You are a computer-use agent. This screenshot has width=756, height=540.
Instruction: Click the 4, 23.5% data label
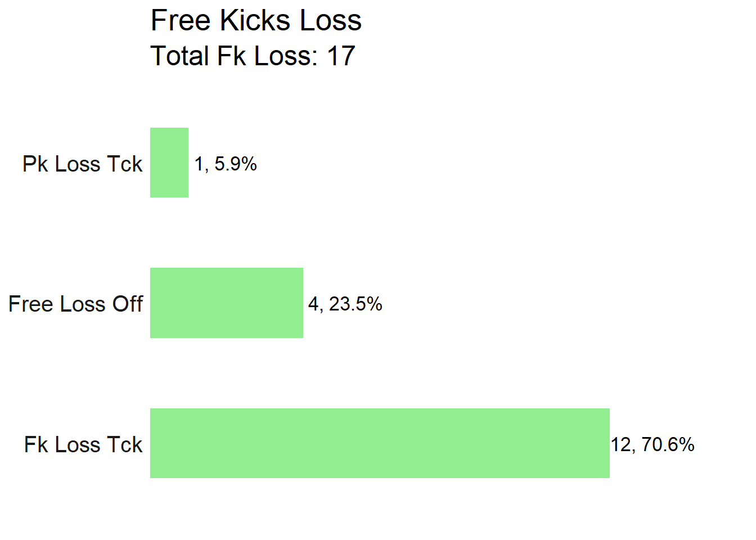point(345,304)
